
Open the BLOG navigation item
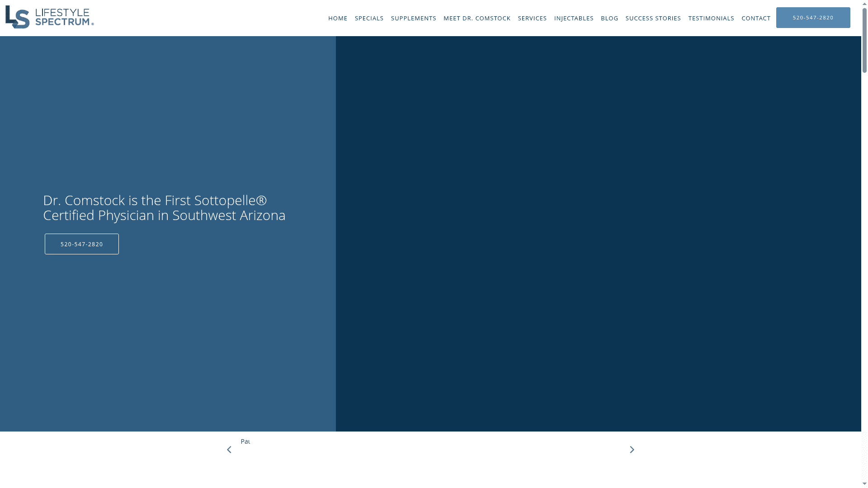click(x=609, y=18)
